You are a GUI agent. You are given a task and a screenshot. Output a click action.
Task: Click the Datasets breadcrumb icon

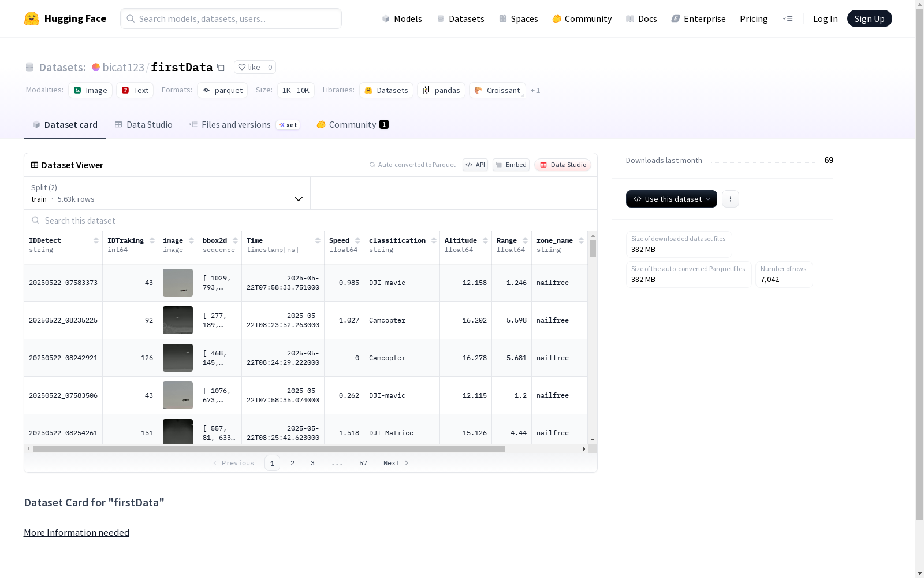pos(29,68)
